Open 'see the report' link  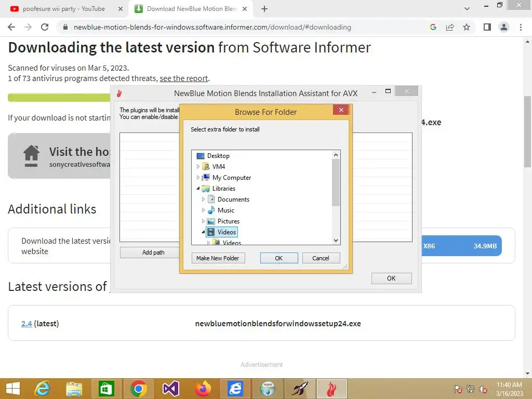pos(184,78)
